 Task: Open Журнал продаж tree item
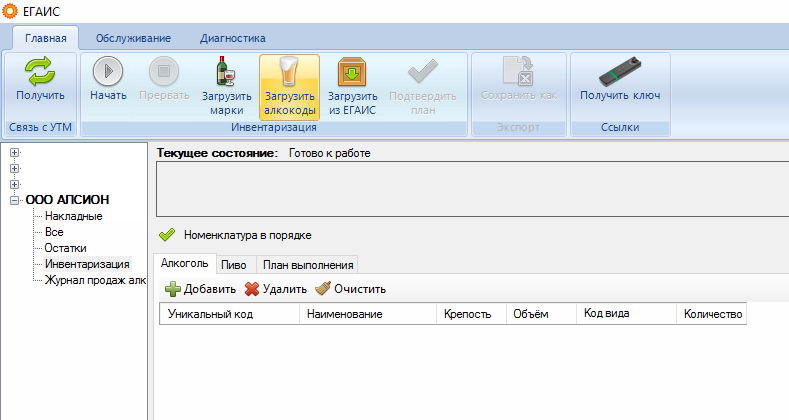(x=95, y=280)
